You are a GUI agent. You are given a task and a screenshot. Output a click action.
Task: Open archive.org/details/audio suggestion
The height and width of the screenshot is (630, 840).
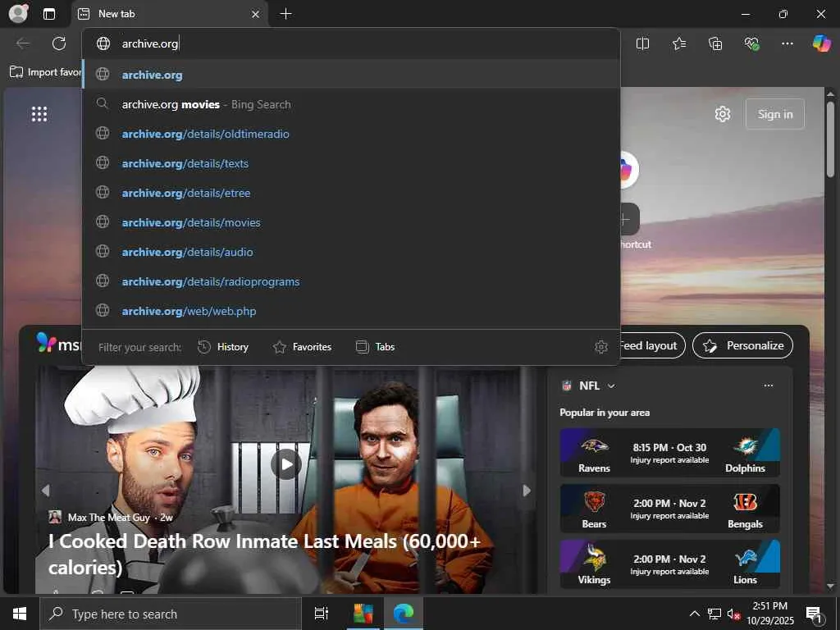[351, 251]
